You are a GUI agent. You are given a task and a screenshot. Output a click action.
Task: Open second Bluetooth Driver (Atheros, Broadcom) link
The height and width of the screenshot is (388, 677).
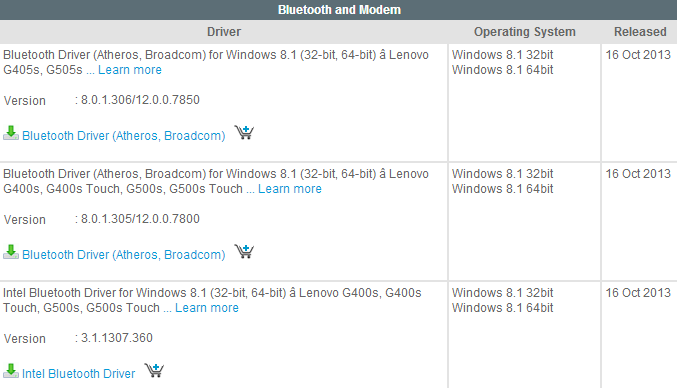123,255
